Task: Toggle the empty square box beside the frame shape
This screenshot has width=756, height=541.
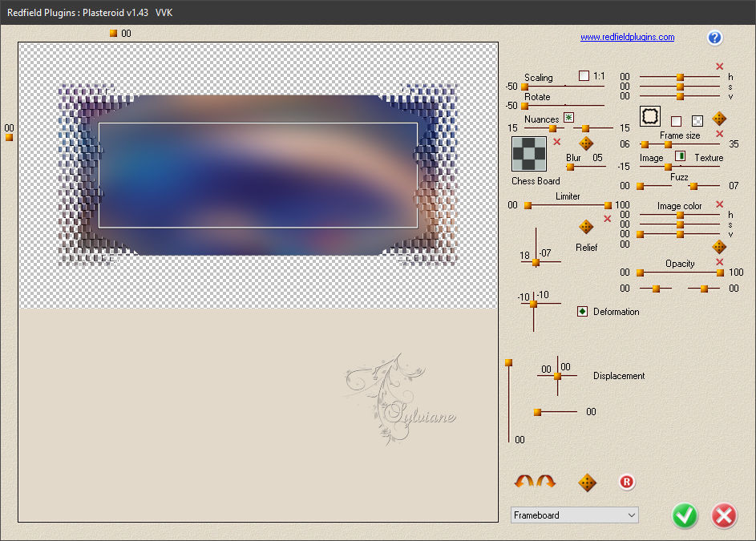Action: tap(676, 121)
